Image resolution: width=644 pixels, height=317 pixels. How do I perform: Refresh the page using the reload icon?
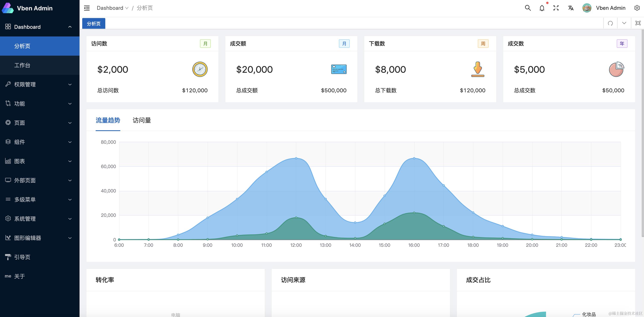tap(611, 23)
